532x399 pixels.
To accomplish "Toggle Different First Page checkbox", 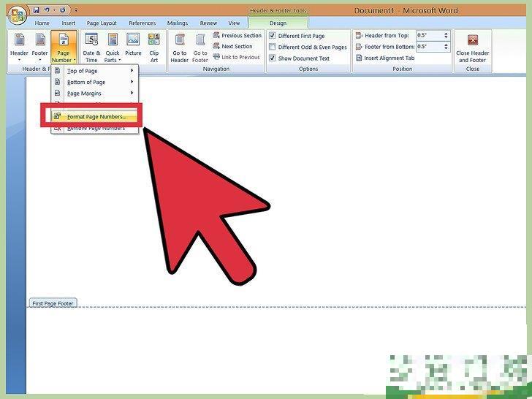I will pos(273,36).
